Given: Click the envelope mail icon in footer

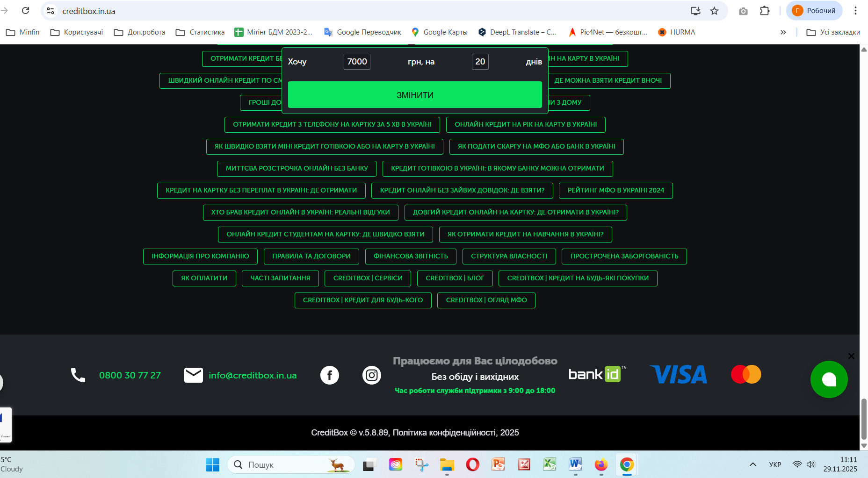Looking at the screenshot, I should (x=194, y=375).
